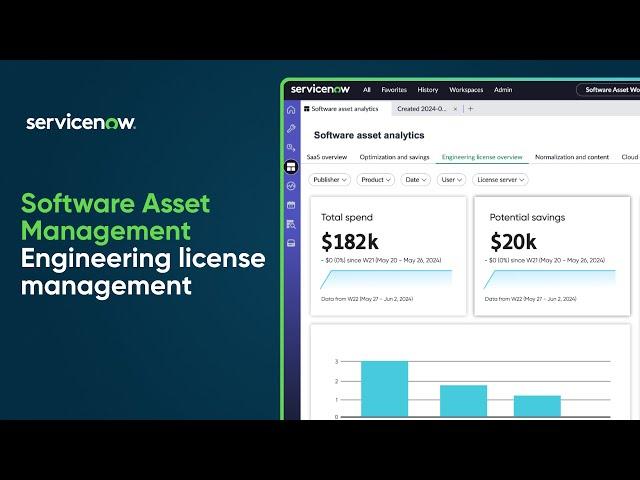Click the $182k total spend value
This screenshot has height=480, width=640.
click(350, 242)
